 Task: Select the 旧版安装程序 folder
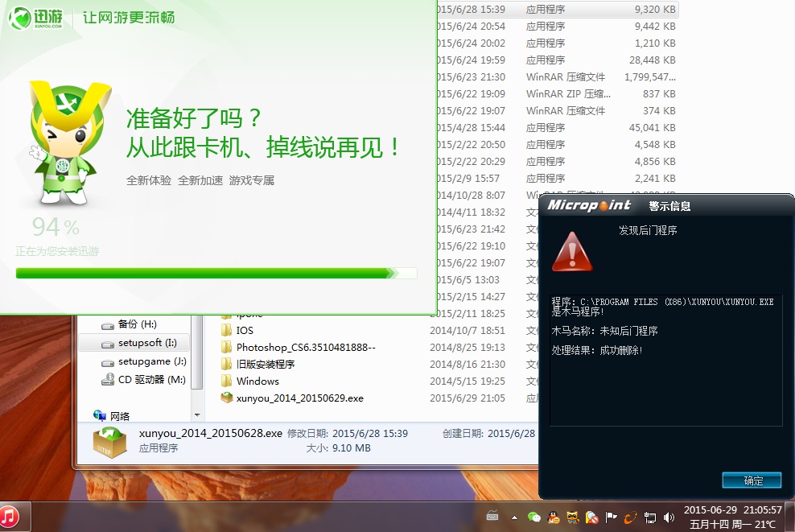point(266,364)
